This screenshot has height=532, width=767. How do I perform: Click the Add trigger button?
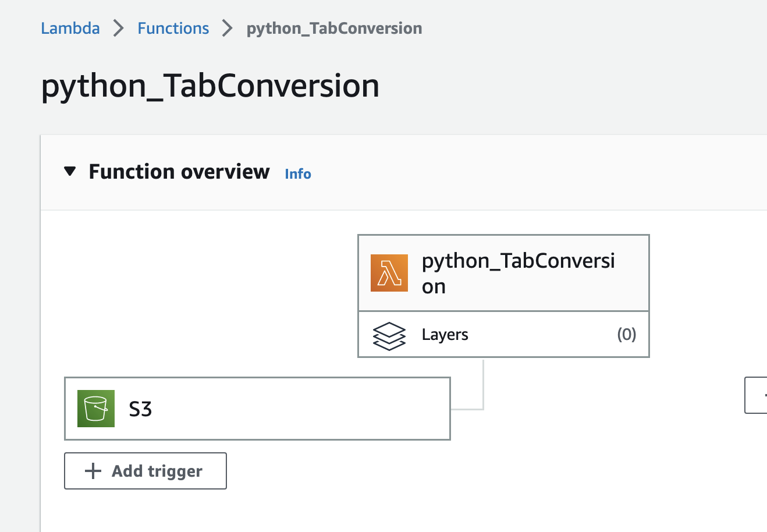pyautogui.click(x=145, y=471)
